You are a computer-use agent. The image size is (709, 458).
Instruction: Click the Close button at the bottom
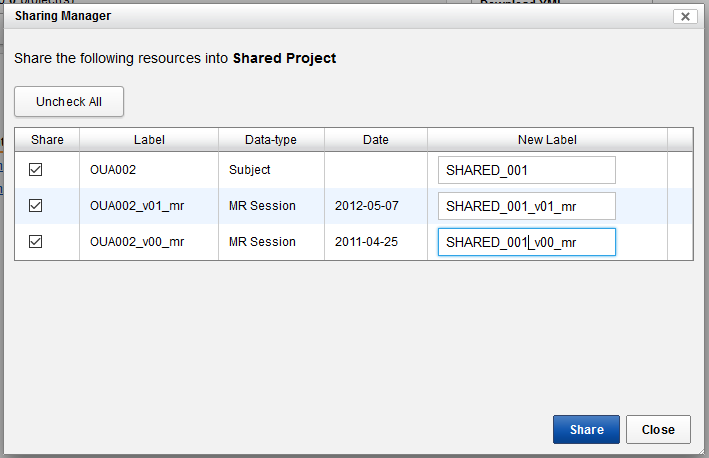pos(658,430)
